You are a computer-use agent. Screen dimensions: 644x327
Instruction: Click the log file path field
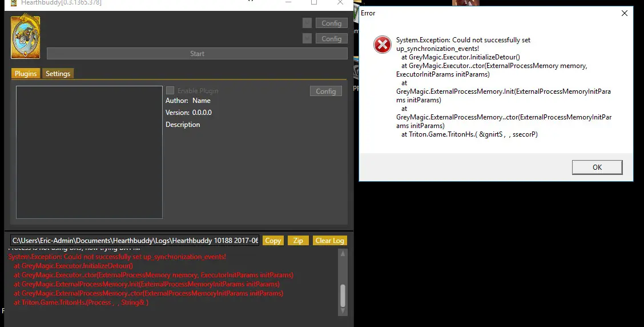click(x=135, y=241)
